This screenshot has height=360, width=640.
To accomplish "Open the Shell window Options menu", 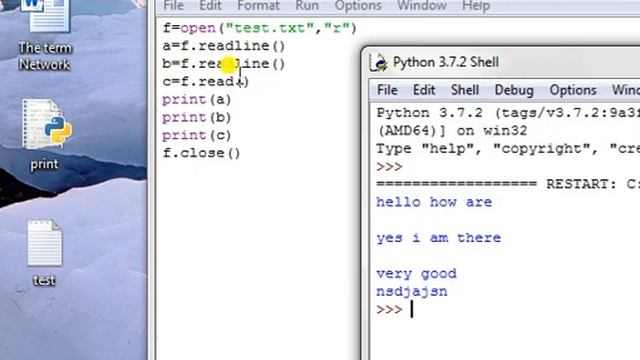I will pos(573,90).
